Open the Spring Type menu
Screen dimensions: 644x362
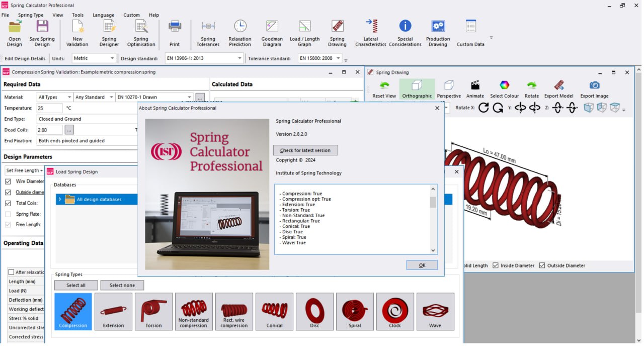(31, 15)
